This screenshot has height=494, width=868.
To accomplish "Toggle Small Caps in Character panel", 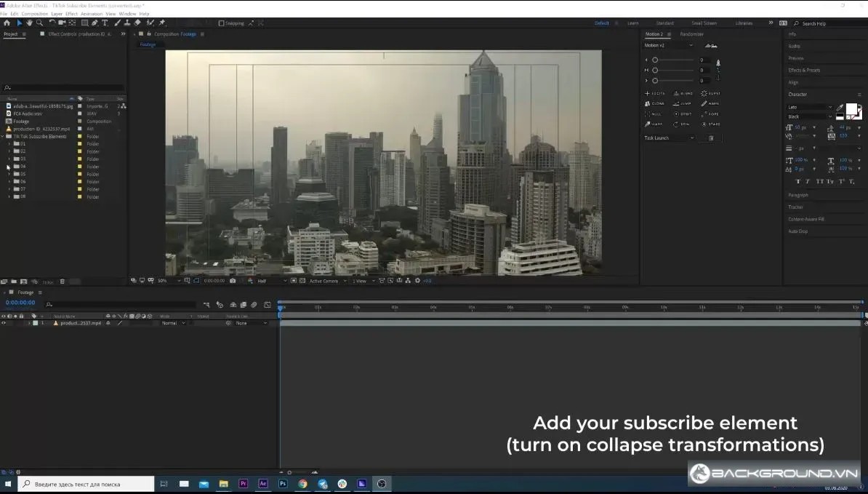I will pyautogui.click(x=829, y=182).
